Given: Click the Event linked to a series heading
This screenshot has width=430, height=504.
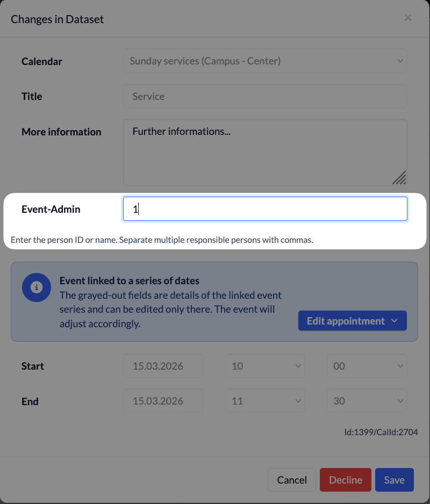Looking at the screenshot, I should (x=130, y=280).
